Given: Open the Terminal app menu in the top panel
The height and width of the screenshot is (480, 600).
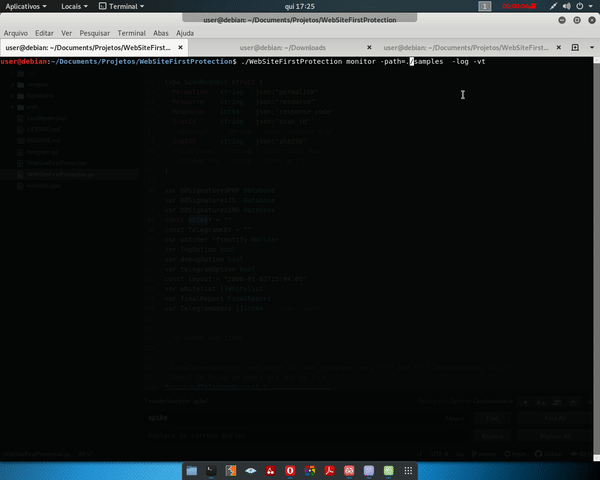Looking at the screenshot, I should pyautogui.click(x=124, y=6).
